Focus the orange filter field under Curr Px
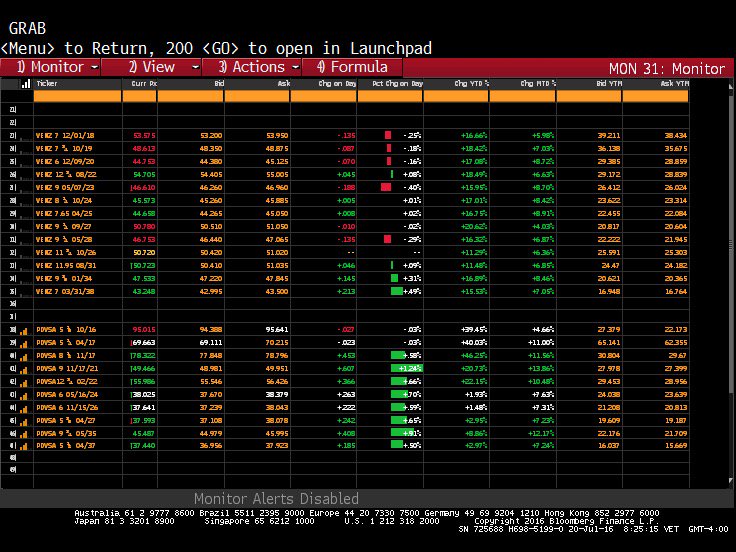Screen dimensions: 736x552 coord(139,96)
